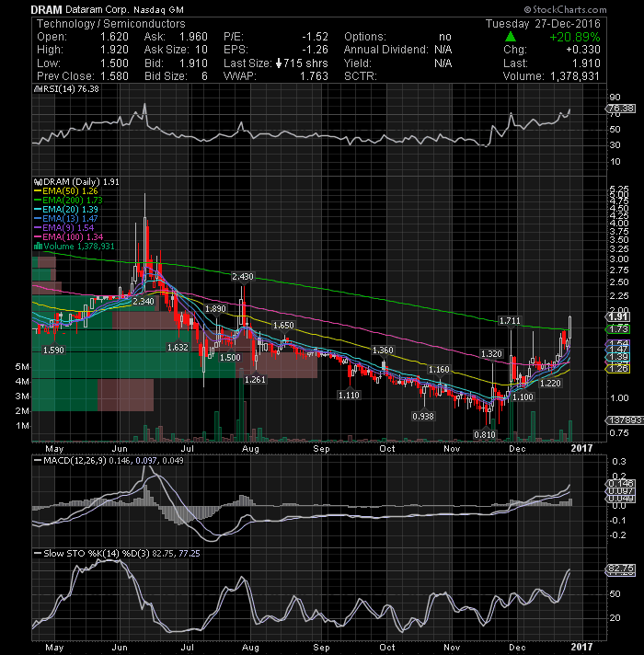Click the 5M volume axis label

click(x=22, y=367)
